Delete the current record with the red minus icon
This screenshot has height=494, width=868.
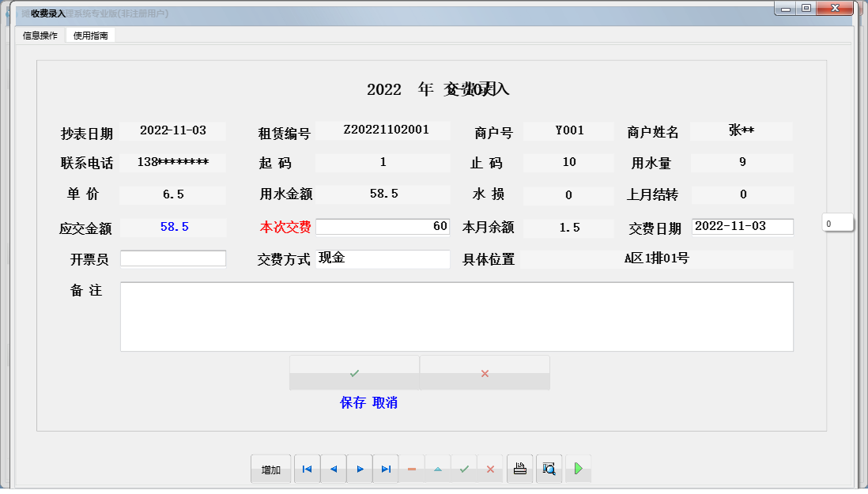point(412,469)
